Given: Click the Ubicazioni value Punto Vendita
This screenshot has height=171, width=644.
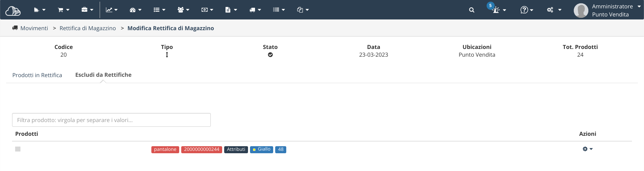Looking at the screenshot, I should [477, 55].
